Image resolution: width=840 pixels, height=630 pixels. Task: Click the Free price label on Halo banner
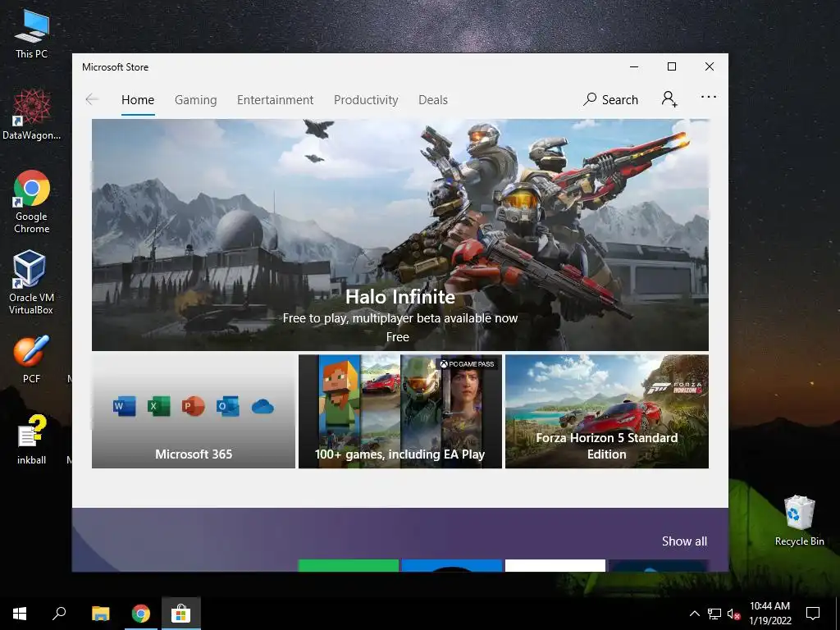tap(398, 337)
